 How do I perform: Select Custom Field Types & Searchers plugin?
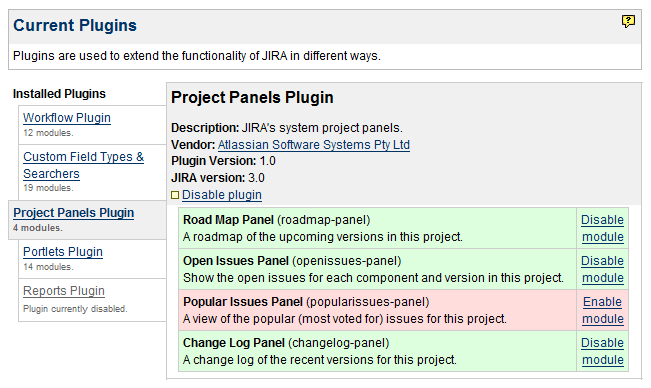coord(83,165)
